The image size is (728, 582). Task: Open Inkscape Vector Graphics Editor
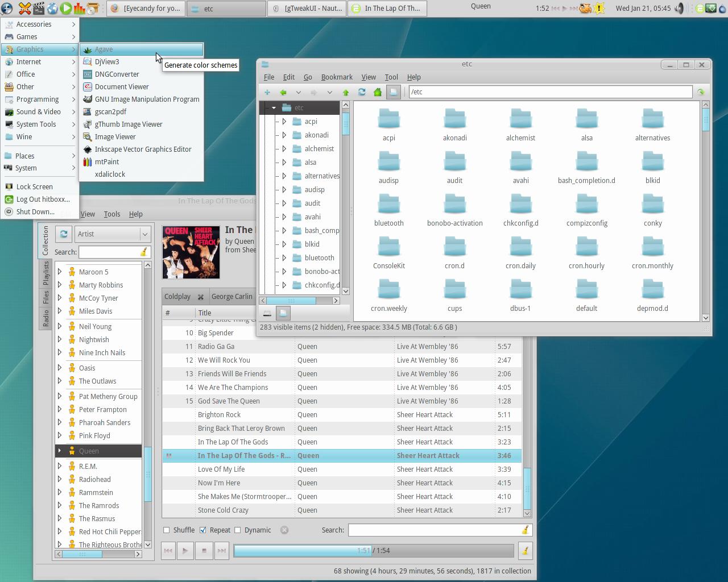coord(141,149)
